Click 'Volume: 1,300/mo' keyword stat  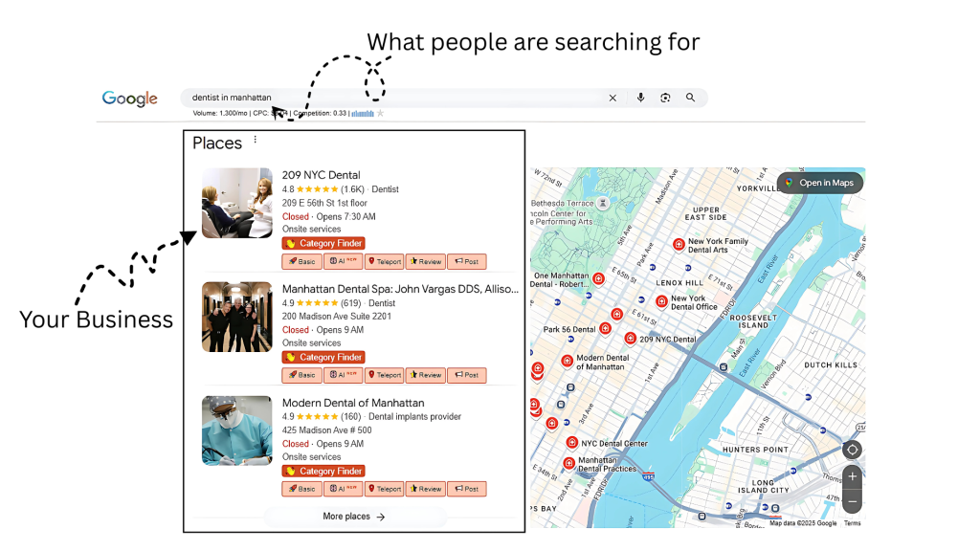click(x=220, y=113)
